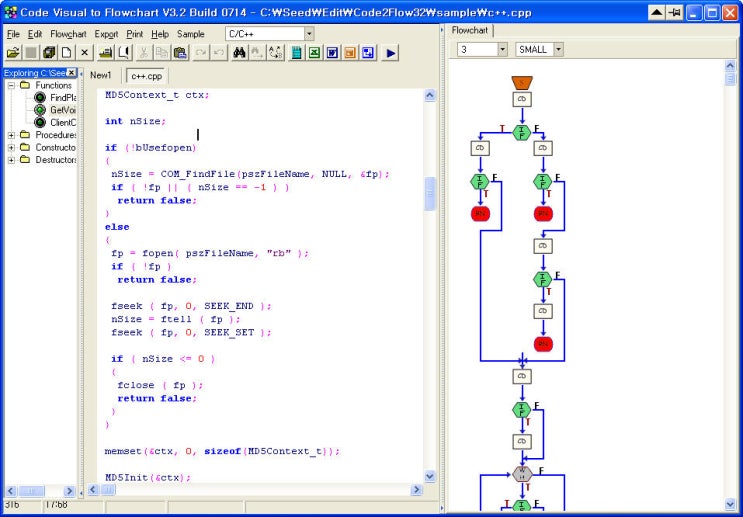
Task: Run flowchart with the play arrow icon
Action: [390, 53]
